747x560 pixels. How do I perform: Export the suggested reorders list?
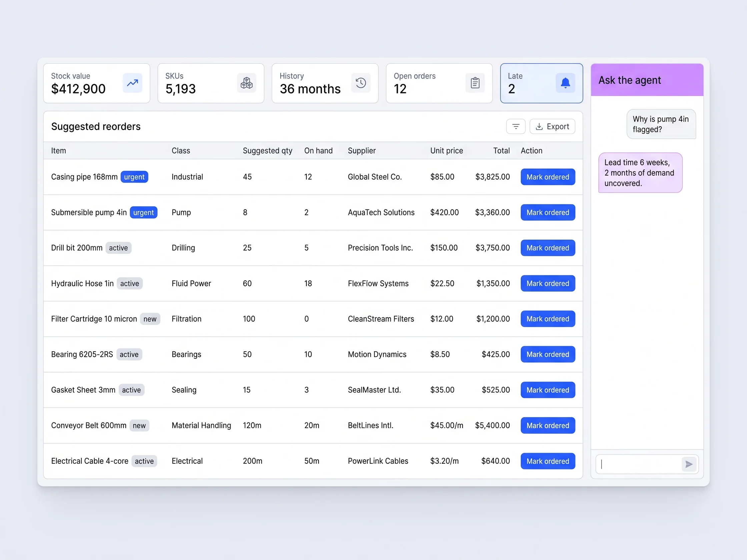click(552, 127)
